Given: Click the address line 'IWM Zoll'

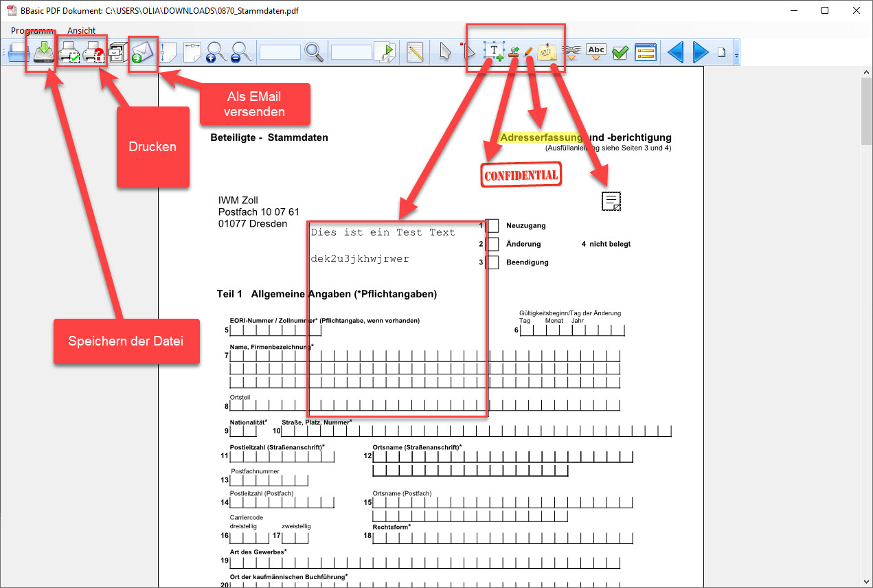Looking at the screenshot, I should (238, 201).
